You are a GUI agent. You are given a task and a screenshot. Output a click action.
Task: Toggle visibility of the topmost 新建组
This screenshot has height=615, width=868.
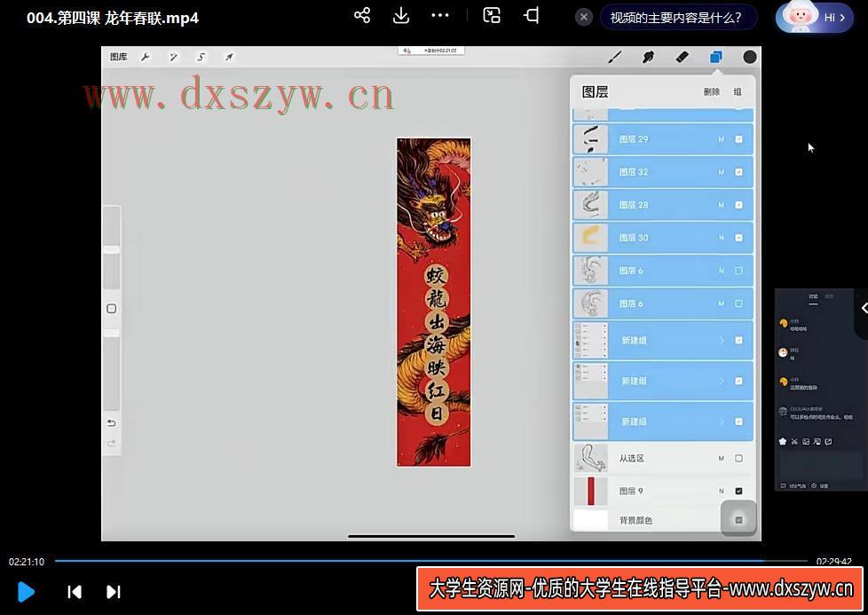[x=738, y=341]
